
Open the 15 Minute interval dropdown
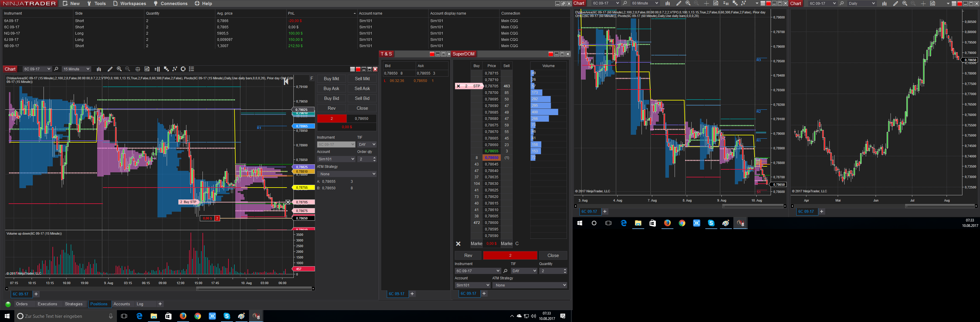pos(76,69)
